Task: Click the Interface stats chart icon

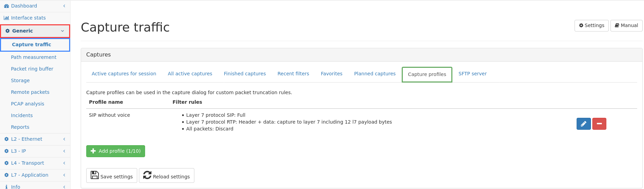Action: 6,18
